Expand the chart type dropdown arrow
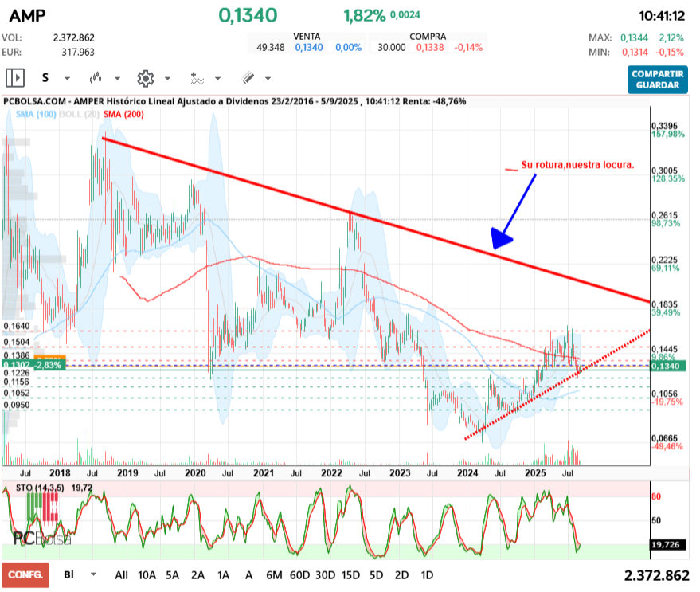Viewport: 700px width, 592px height. 117,79
